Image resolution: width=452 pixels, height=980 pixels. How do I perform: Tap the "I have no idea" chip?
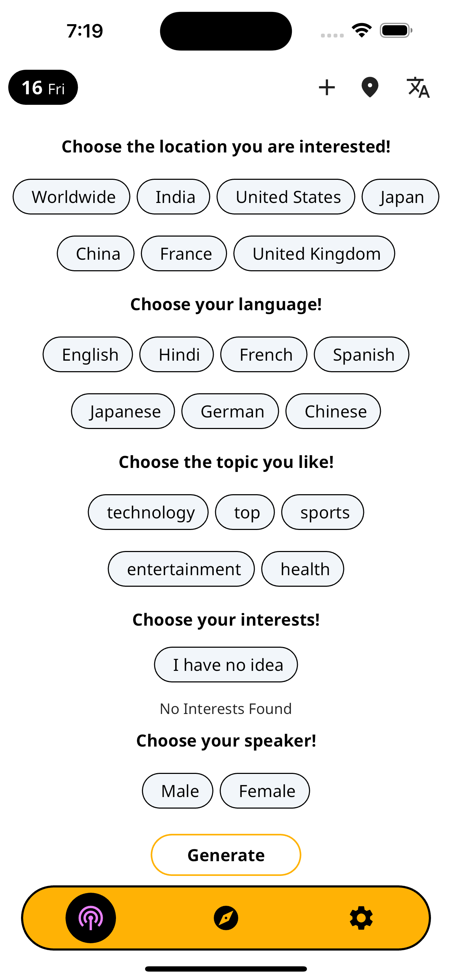point(226,665)
